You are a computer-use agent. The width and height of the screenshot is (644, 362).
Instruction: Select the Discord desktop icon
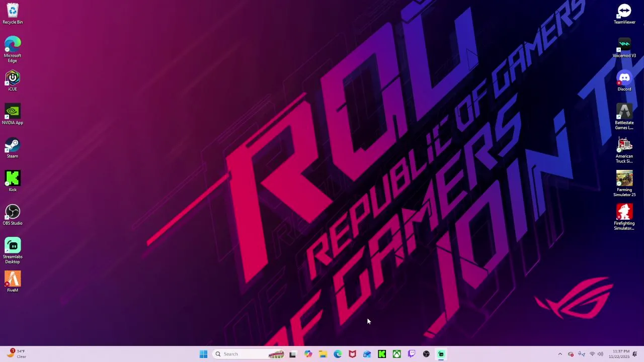[624, 81]
